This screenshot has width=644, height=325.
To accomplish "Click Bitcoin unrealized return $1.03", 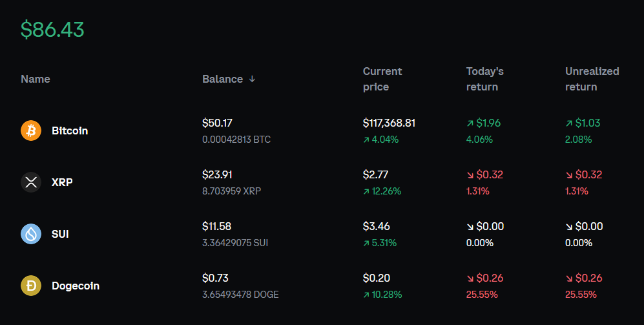I will tap(583, 123).
